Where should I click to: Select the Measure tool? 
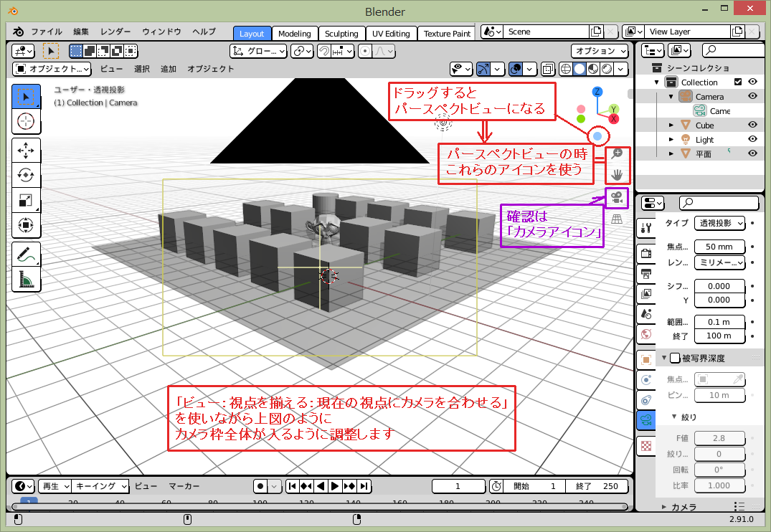(26, 279)
